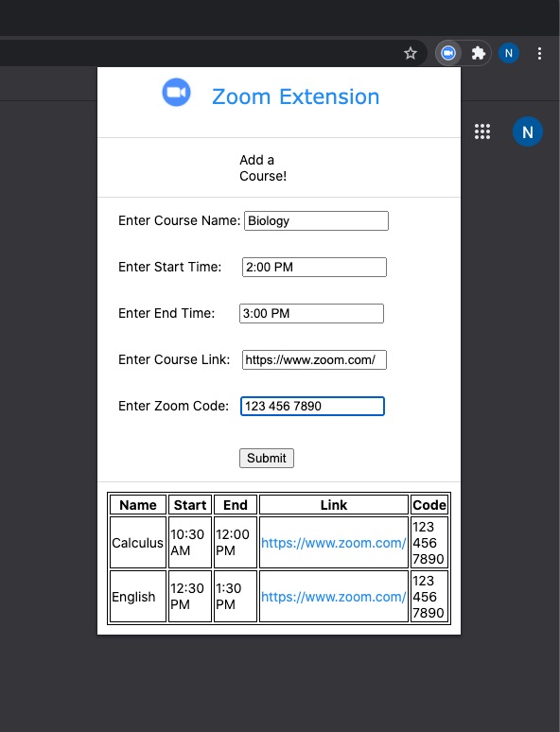560x732 pixels.
Task: Select the Calculus name cell
Action: pyautogui.click(x=138, y=543)
